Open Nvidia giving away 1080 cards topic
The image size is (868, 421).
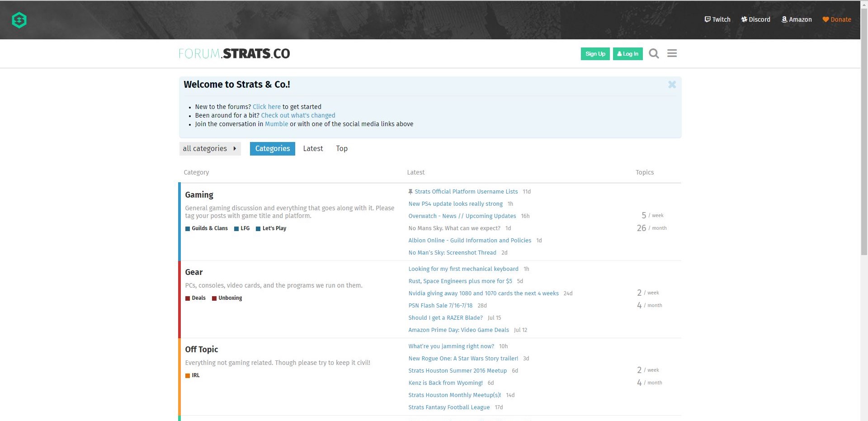pos(483,293)
